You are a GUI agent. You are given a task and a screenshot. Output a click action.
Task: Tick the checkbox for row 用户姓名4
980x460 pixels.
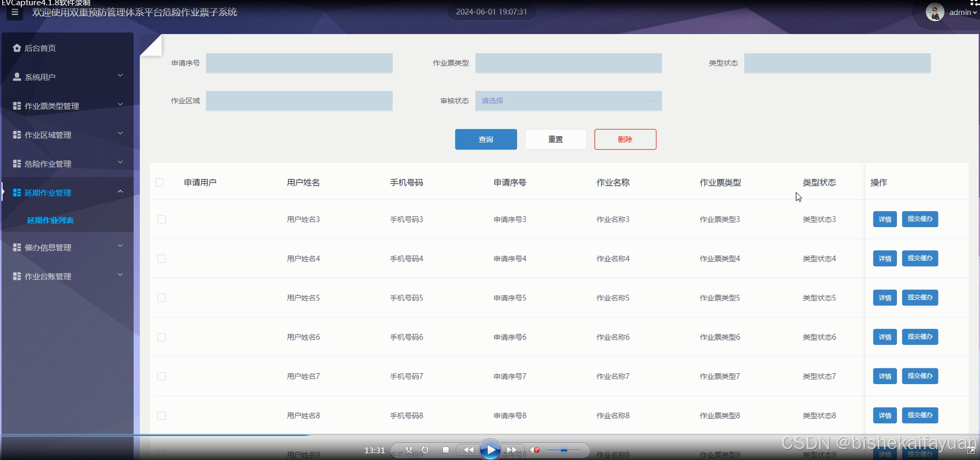(x=162, y=259)
